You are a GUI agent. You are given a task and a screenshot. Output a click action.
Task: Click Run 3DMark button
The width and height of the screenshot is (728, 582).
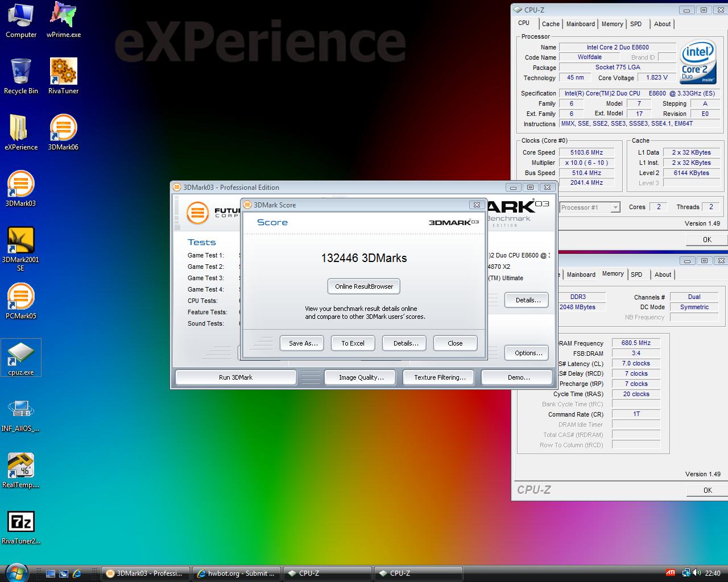click(x=235, y=377)
